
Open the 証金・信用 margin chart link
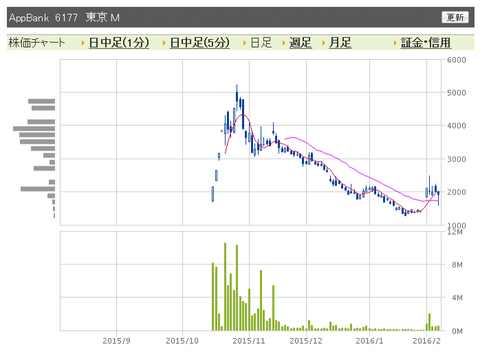[x=426, y=43]
